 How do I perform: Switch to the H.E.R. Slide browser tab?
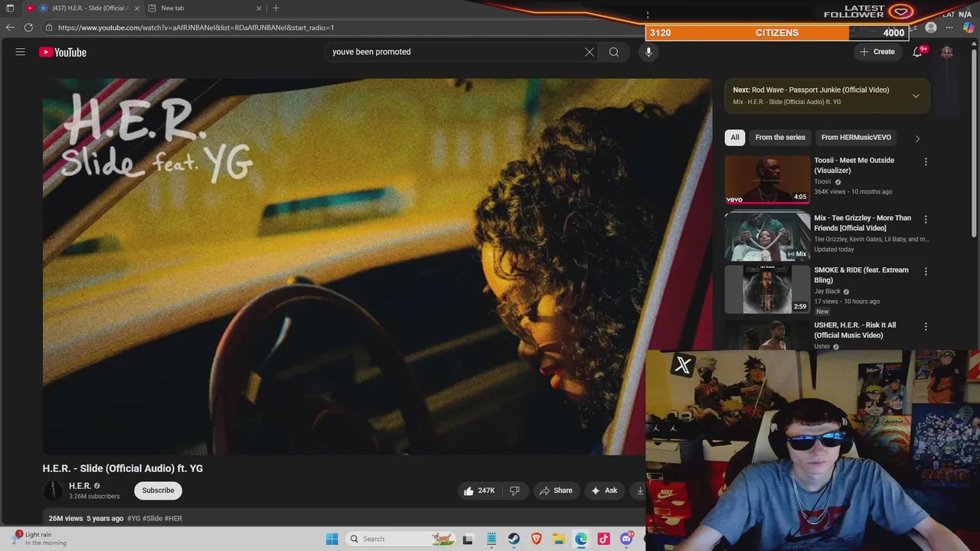84,8
